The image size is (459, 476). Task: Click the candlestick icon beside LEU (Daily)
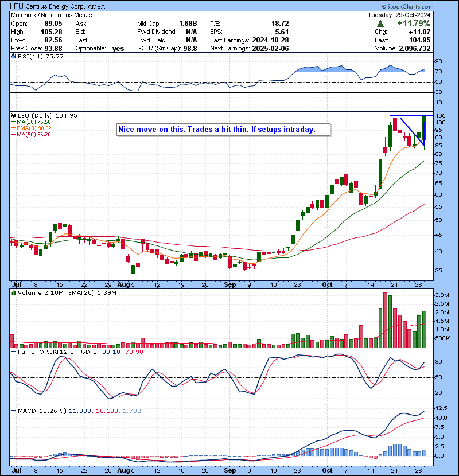tap(13, 115)
